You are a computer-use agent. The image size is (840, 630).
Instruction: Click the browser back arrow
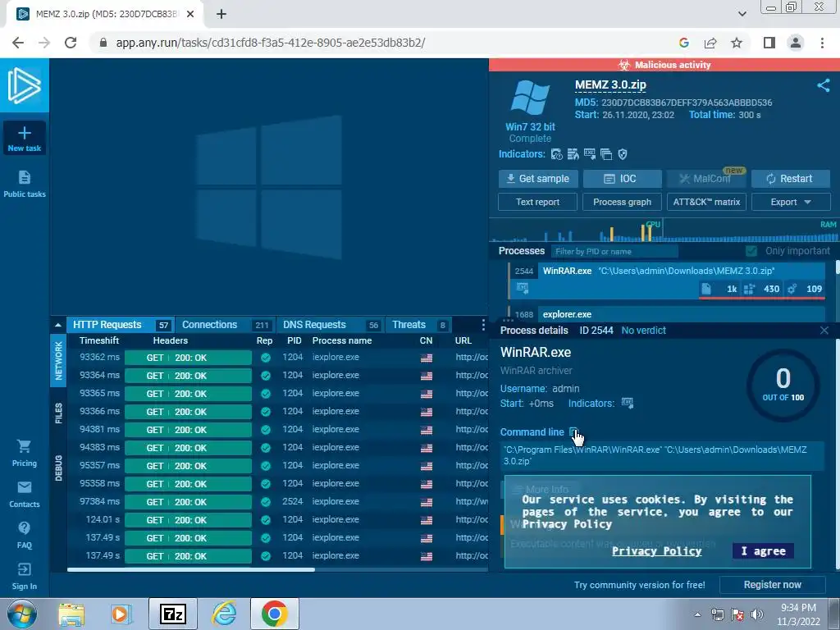coord(18,43)
